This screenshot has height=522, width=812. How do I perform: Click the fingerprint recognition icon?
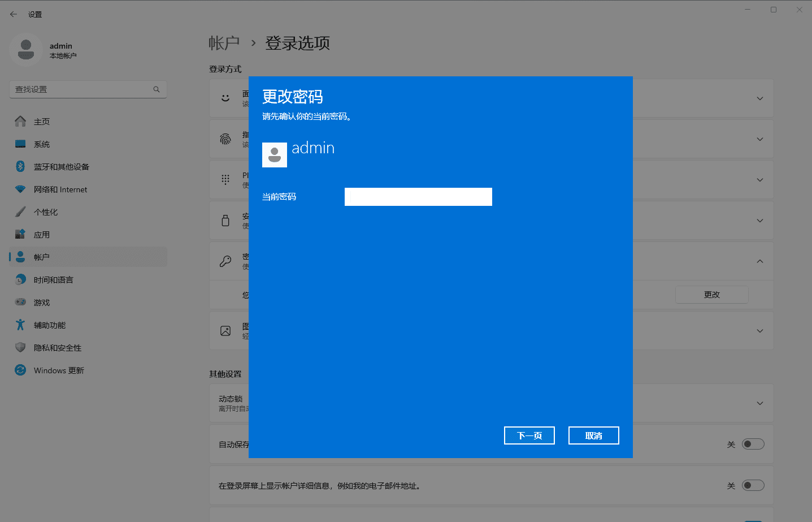(x=225, y=139)
